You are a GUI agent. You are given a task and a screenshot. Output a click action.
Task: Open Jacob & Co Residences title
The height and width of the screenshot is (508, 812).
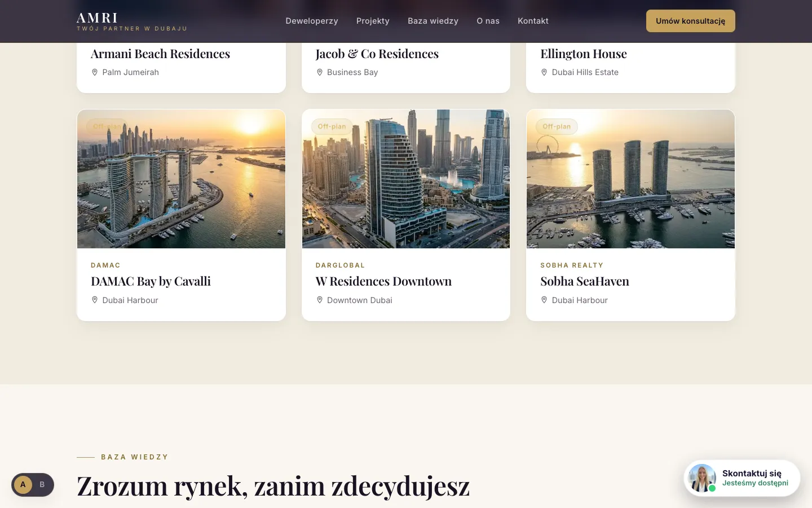(x=377, y=54)
